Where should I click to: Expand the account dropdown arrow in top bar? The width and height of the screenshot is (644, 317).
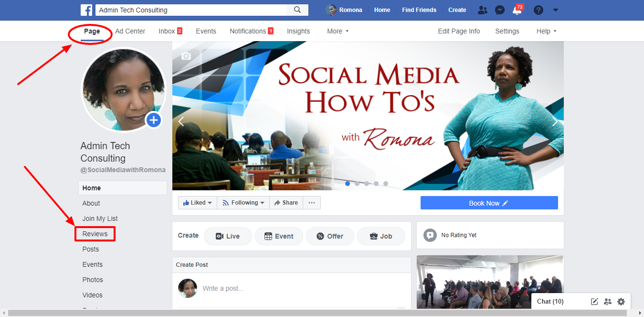pos(556,10)
